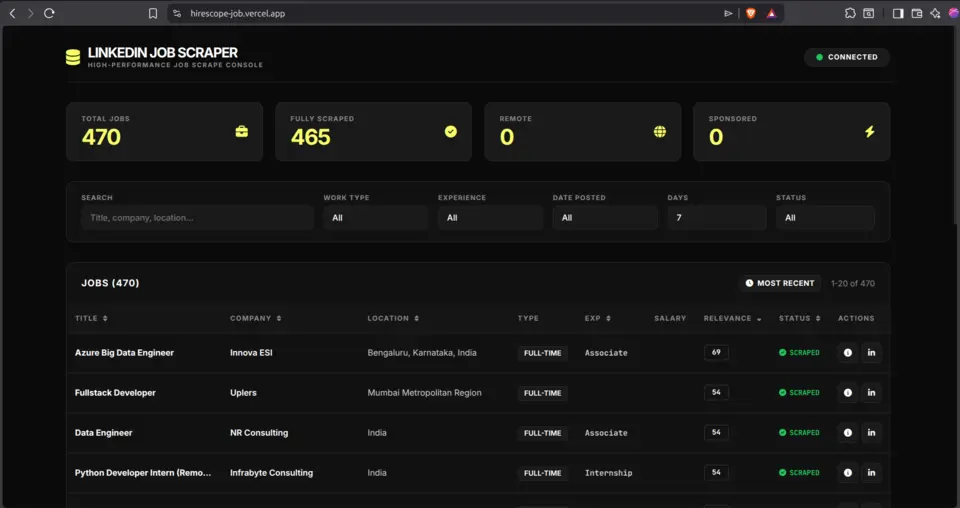Click the page vertical scrollbar
Viewport: 960px width, 508px height.
956,127
